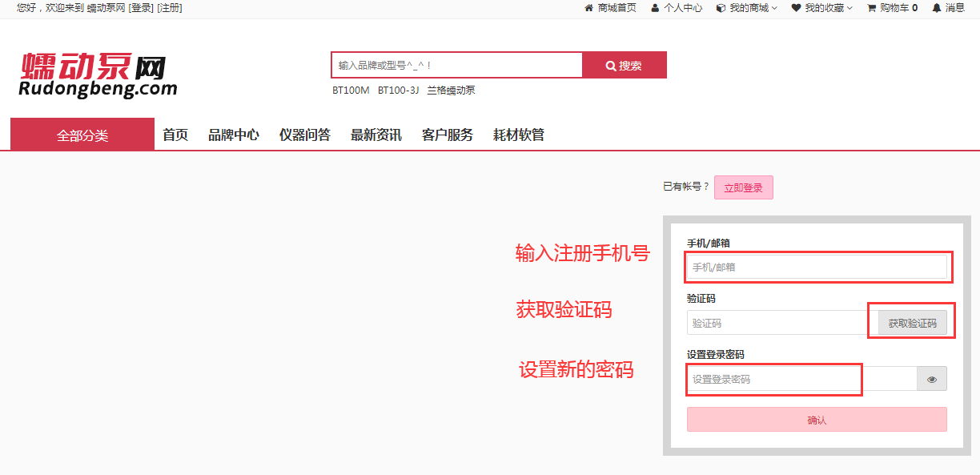This screenshot has height=475, width=980.
Task: Click the BT100M hot search link
Action: pos(351,91)
